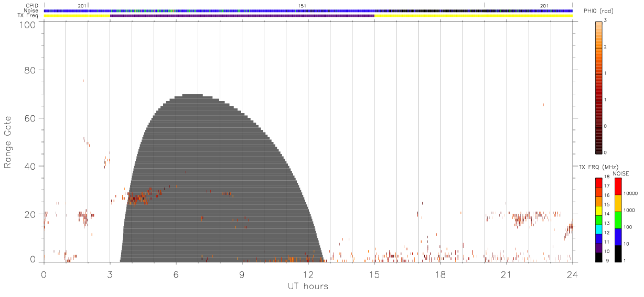Click the x-axis tick label 3
This screenshot has height=297, width=644.
110,274
